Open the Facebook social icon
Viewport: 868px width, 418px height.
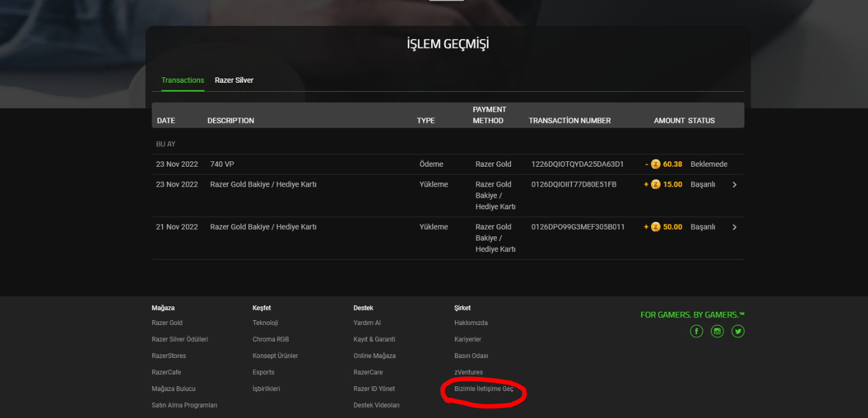(696, 331)
